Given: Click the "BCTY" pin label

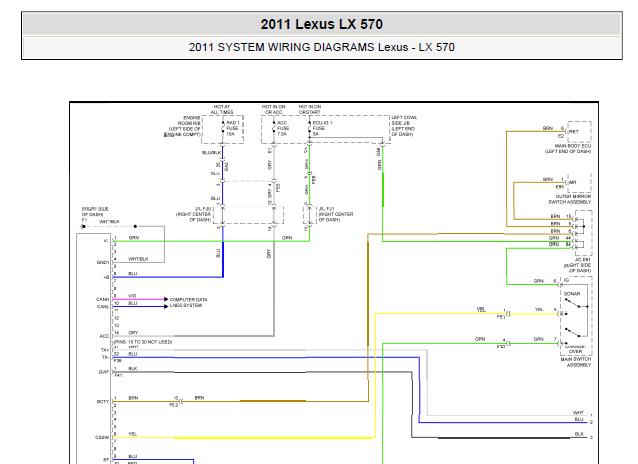Looking at the screenshot, I should pos(103,401).
